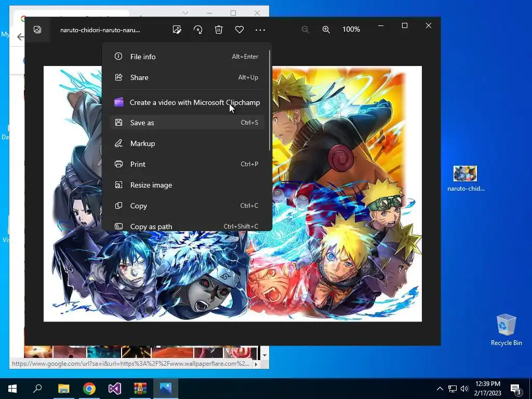The height and width of the screenshot is (399, 532).
Task: Click the Photos app taskbar button
Action: click(x=166, y=389)
